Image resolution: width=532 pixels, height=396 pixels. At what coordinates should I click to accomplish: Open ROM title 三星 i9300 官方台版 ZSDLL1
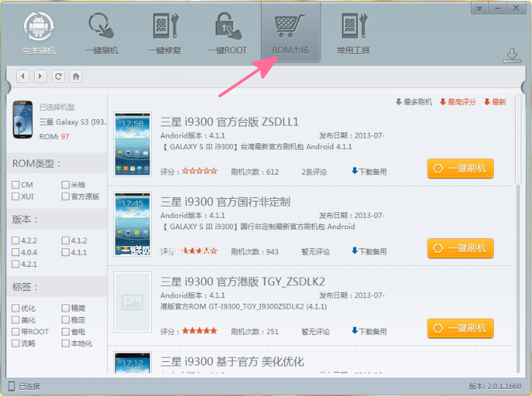[230, 122]
